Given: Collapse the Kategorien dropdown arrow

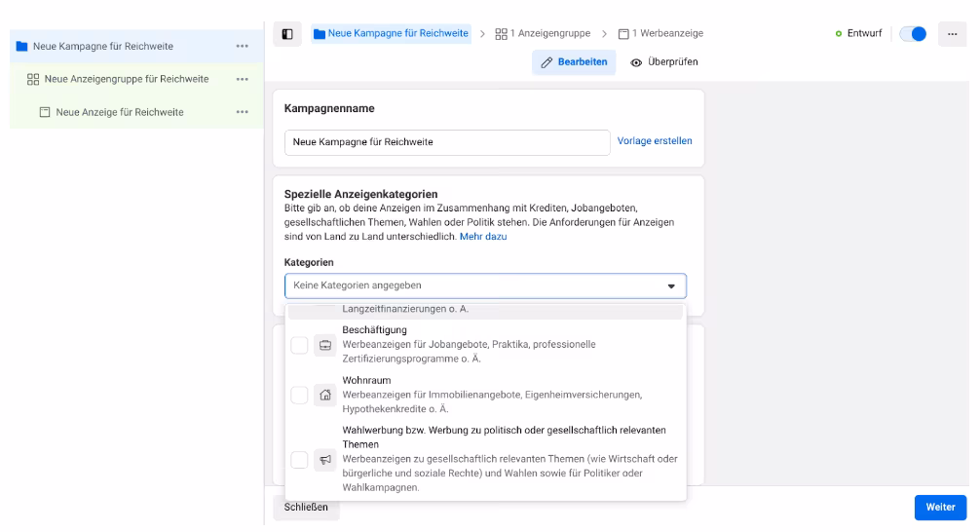Looking at the screenshot, I should point(670,286).
